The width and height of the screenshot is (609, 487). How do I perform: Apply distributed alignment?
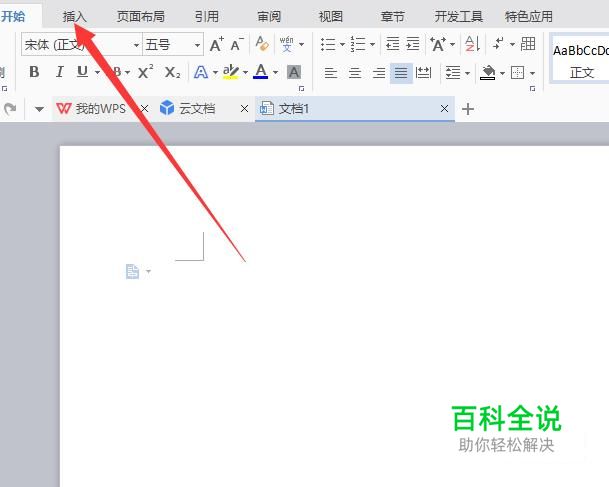[423, 73]
